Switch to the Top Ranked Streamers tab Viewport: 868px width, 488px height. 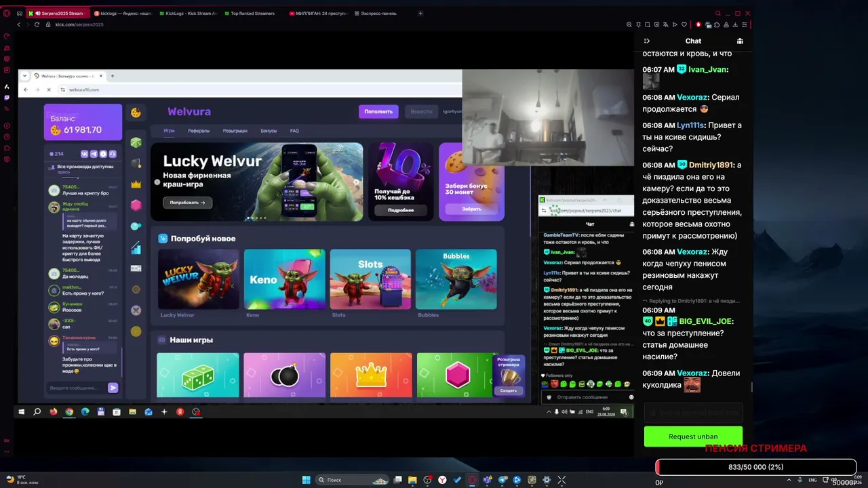coord(252,14)
